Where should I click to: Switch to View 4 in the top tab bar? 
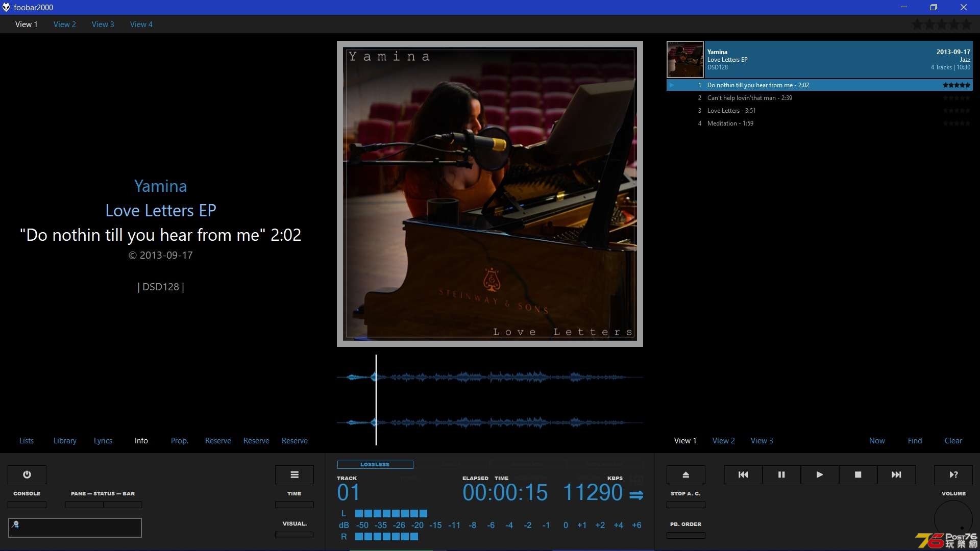[141, 24]
